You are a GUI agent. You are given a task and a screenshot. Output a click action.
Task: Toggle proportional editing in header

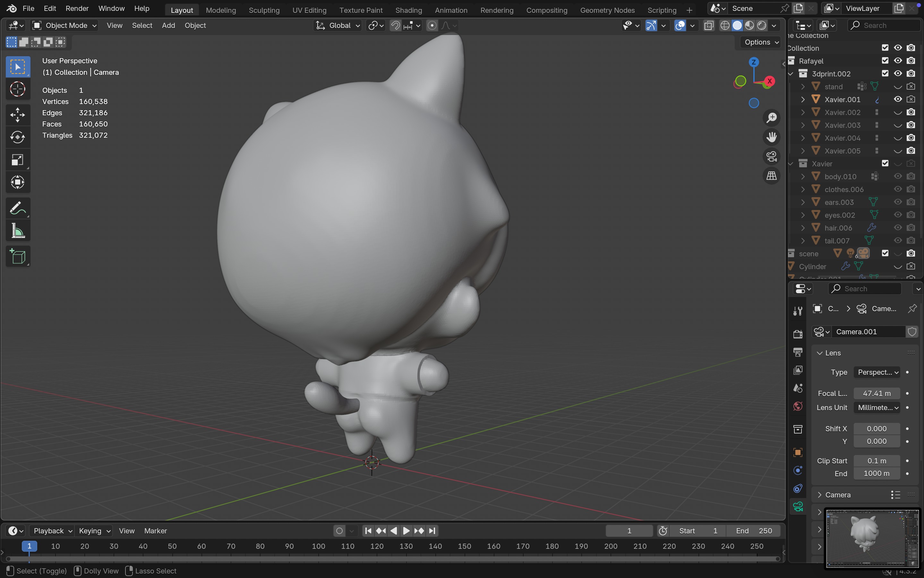point(432,26)
